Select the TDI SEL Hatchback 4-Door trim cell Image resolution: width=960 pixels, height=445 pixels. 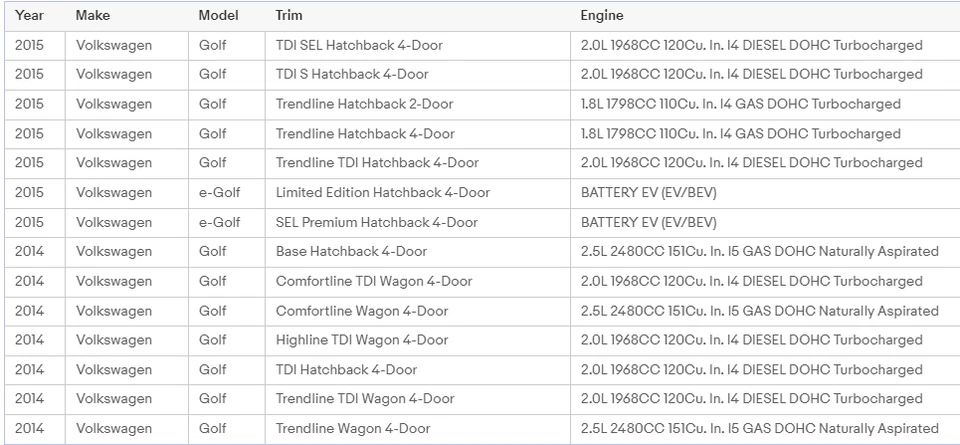point(359,45)
